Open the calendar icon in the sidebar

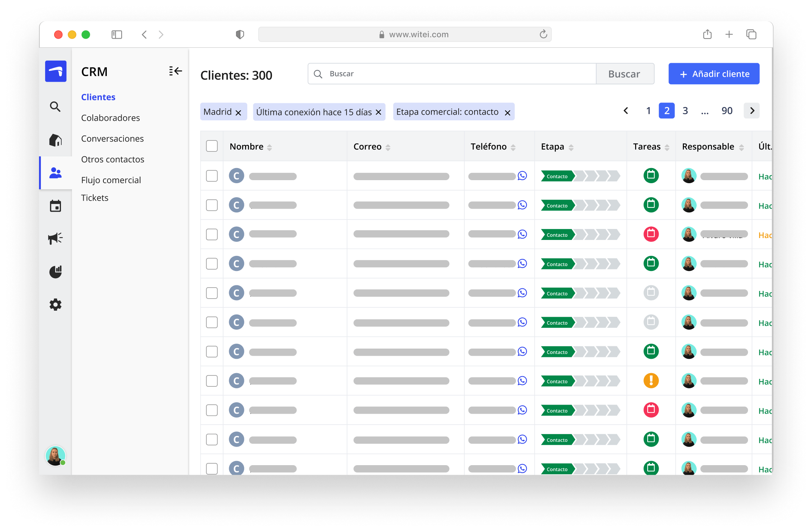point(55,206)
